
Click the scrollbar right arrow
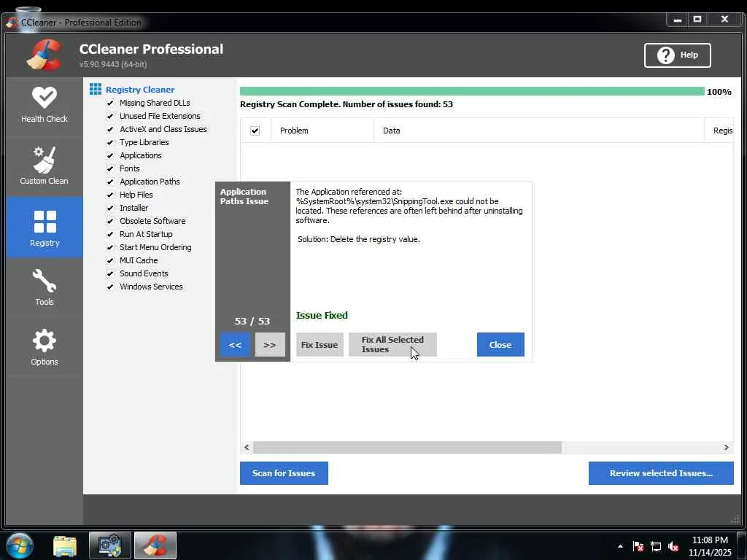click(x=726, y=447)
